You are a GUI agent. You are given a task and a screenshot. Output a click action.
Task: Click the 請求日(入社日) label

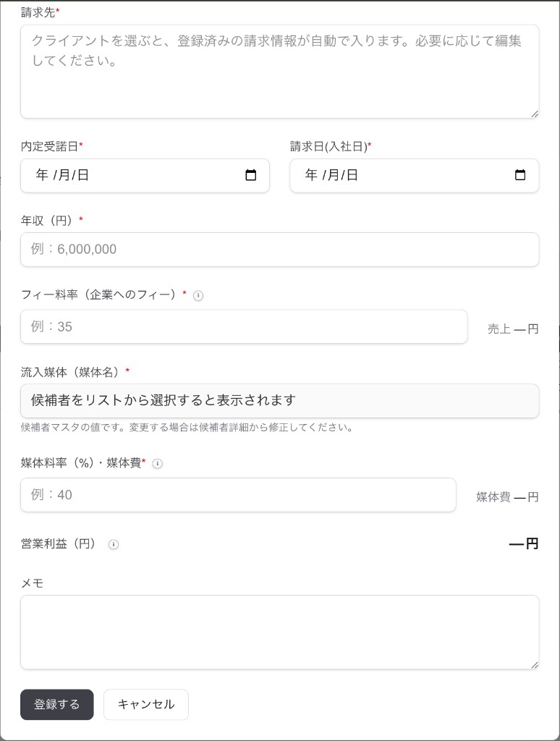[x=331, y=146]
